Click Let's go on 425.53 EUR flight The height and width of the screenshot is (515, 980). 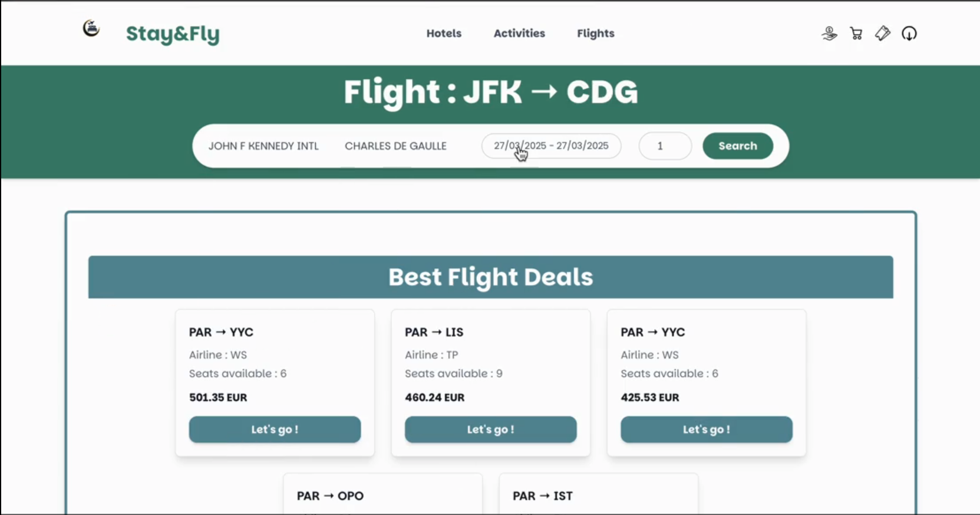tap(706, 430)
